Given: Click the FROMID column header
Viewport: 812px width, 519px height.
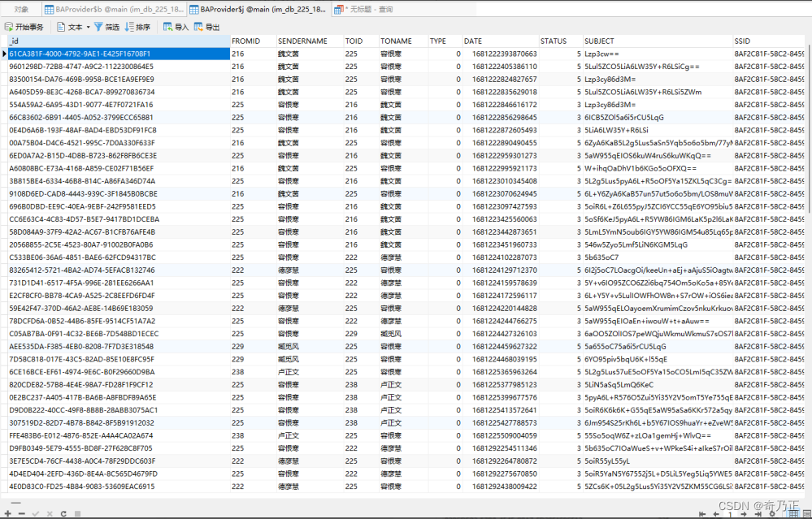Looking at the screenshot, I should 254,41.
